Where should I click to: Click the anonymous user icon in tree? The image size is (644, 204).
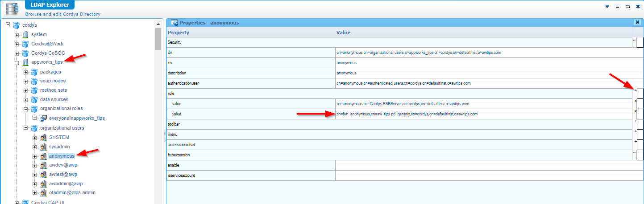click(43, 156)
